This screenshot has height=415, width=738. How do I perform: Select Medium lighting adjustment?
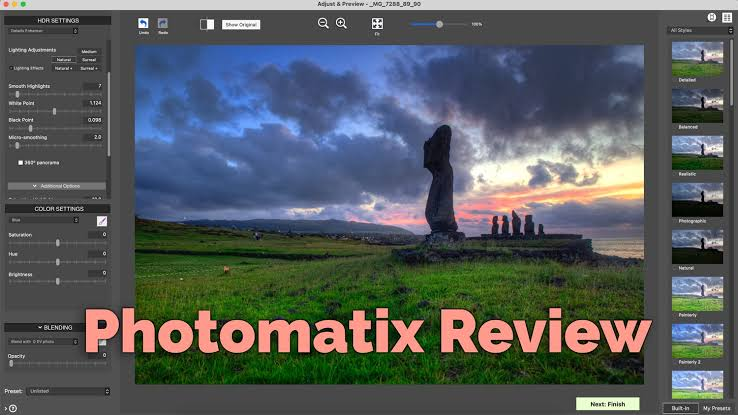click(x=89, y=51)
